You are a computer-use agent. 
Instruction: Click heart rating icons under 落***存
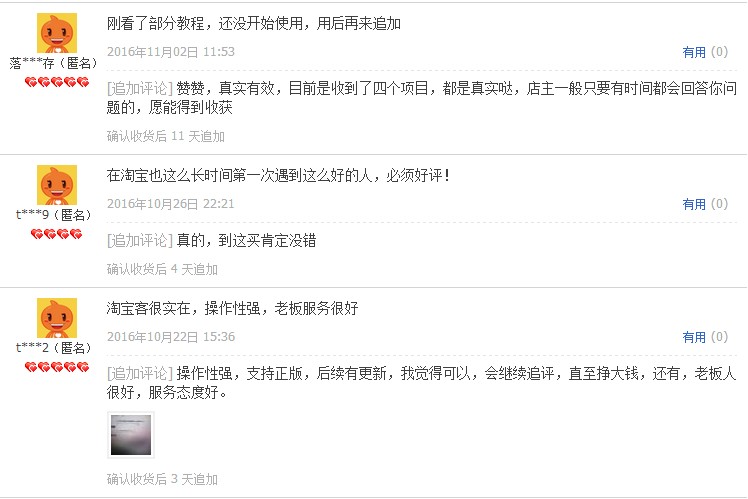coord(57,83)
